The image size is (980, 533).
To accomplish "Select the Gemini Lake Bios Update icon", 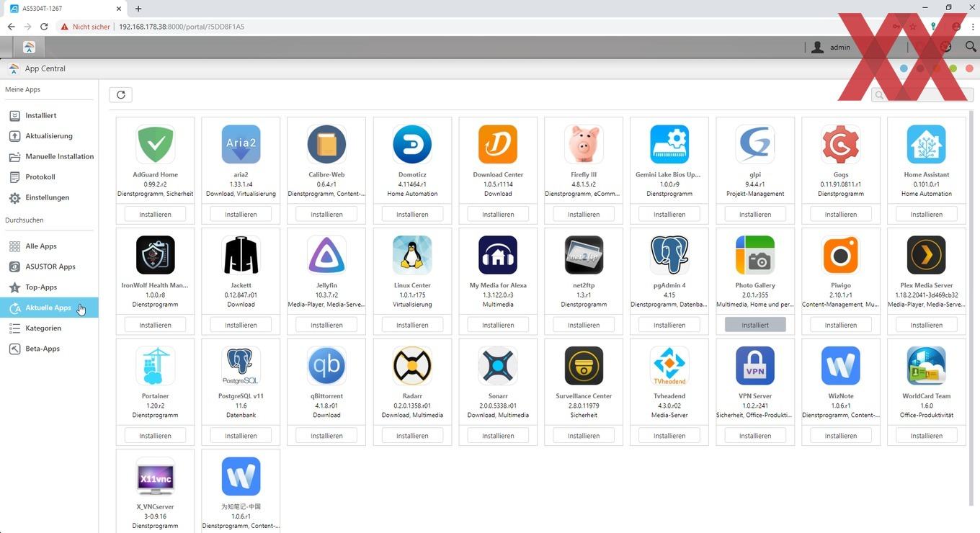I will coord(669,144).
